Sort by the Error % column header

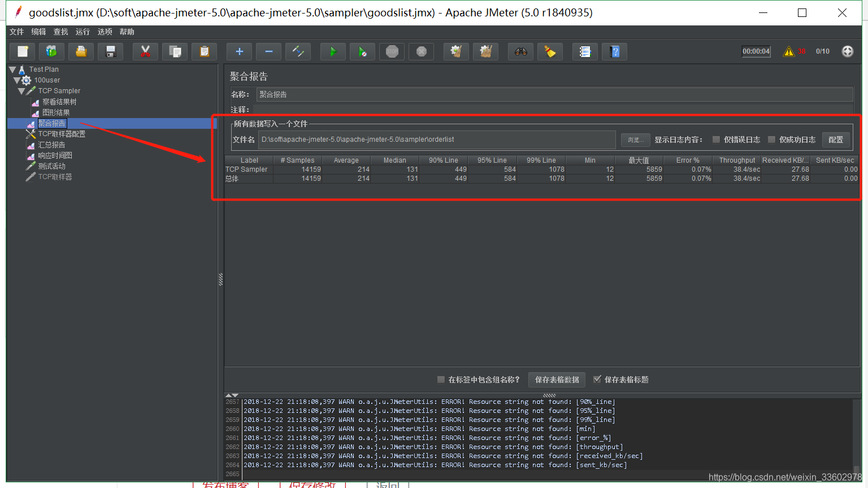tap(688, 160)
